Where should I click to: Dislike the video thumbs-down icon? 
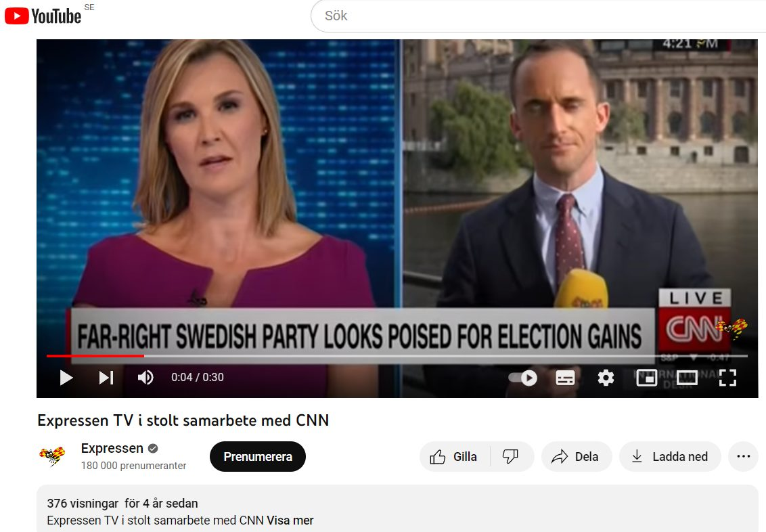tap(510, 457)
